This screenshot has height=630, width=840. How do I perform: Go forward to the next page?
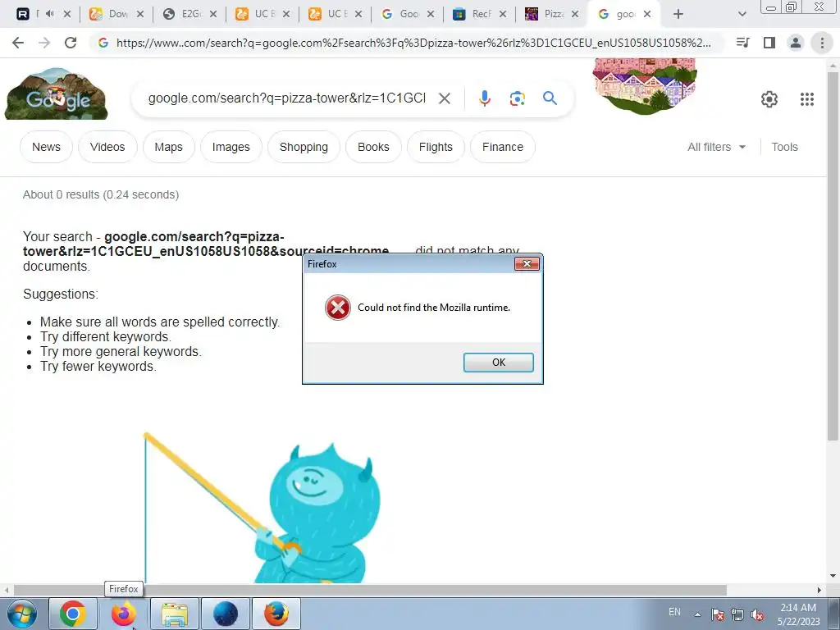click(x=44, y=43)
